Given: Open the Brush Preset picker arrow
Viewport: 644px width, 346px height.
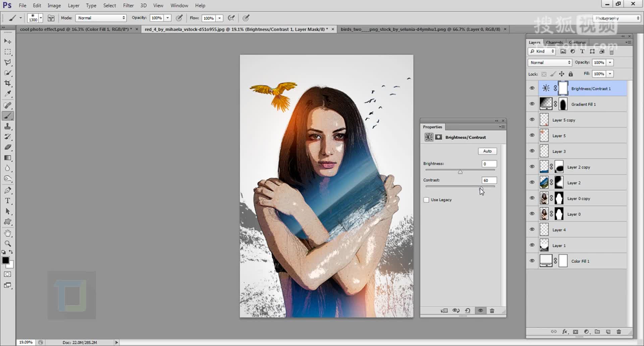Looking at the screenshot, I should [x=41, y=18].
